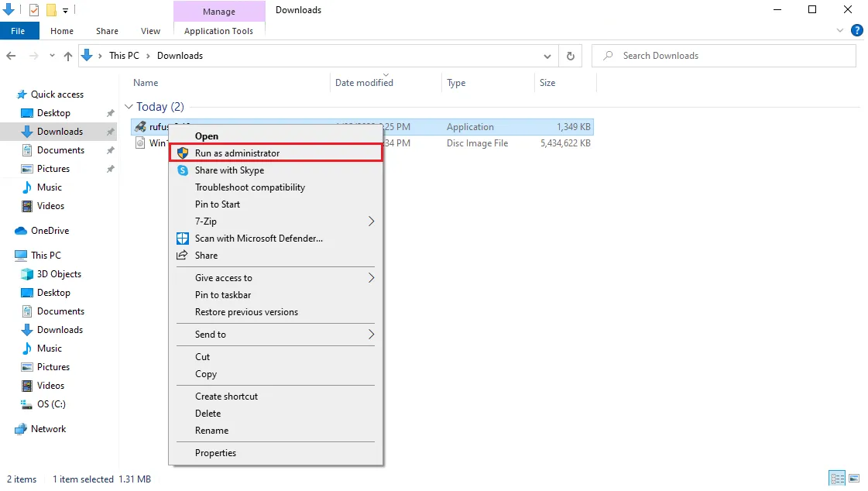Go up one folder level
Viewport: 868px width, 491px height.
[x=68, y=56]
